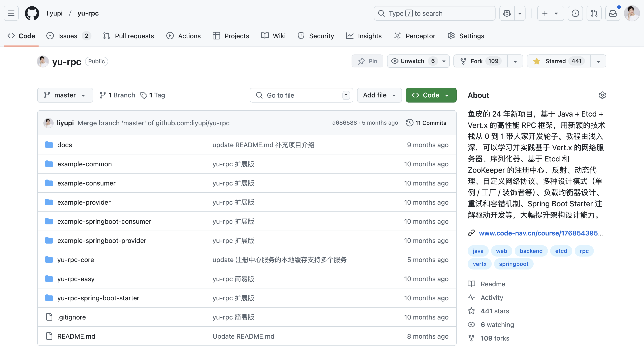Fork the repository
The image size is (644, 348).
tap(480, 61)
